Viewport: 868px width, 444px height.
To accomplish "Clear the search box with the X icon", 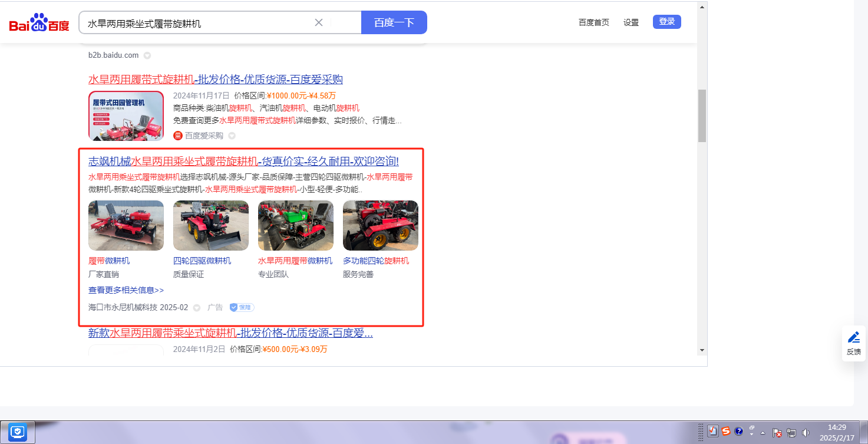I will click(x=319, y=22).
